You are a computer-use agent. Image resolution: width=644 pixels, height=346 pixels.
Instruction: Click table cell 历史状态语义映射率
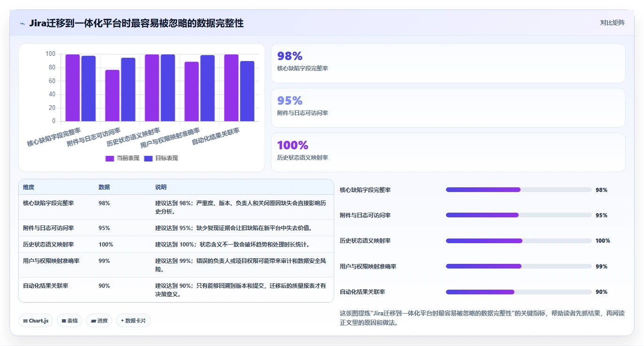click(48, 245)
